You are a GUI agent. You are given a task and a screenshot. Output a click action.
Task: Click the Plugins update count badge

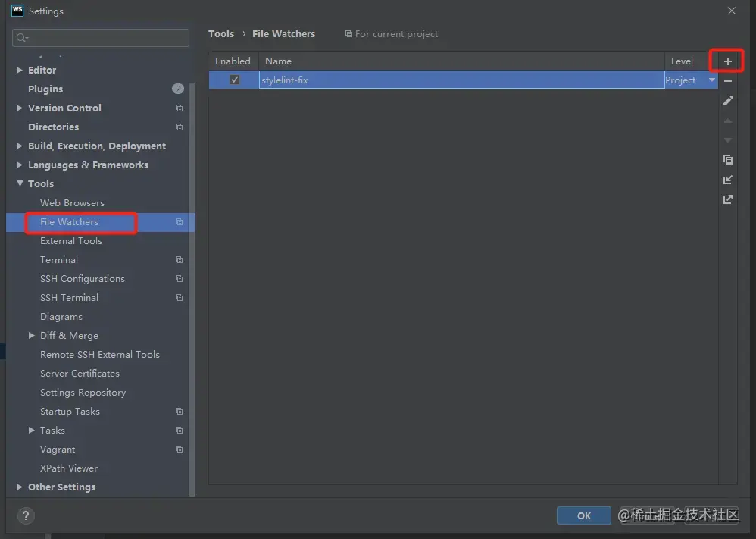pos(178,89)
